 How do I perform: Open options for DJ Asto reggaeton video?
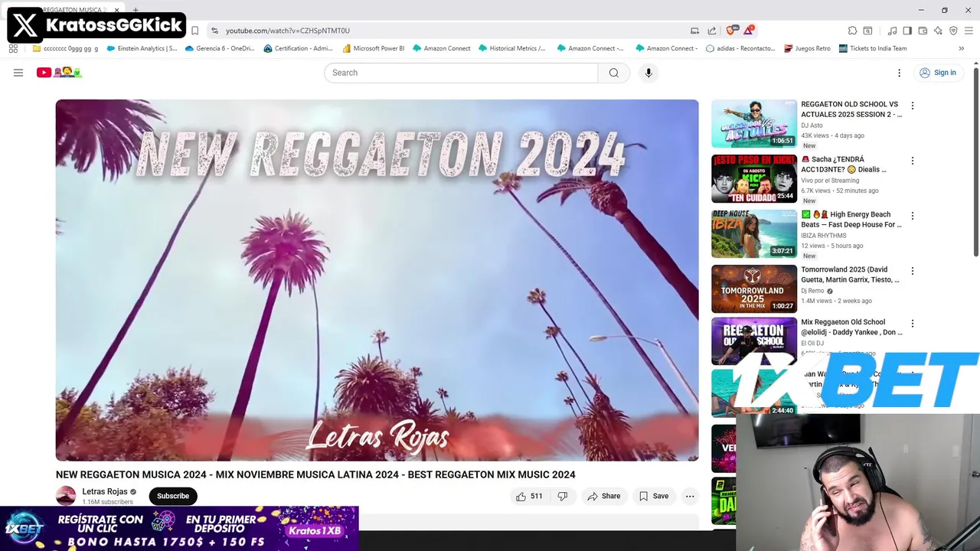pyautogui.click(x=912, y=106)
